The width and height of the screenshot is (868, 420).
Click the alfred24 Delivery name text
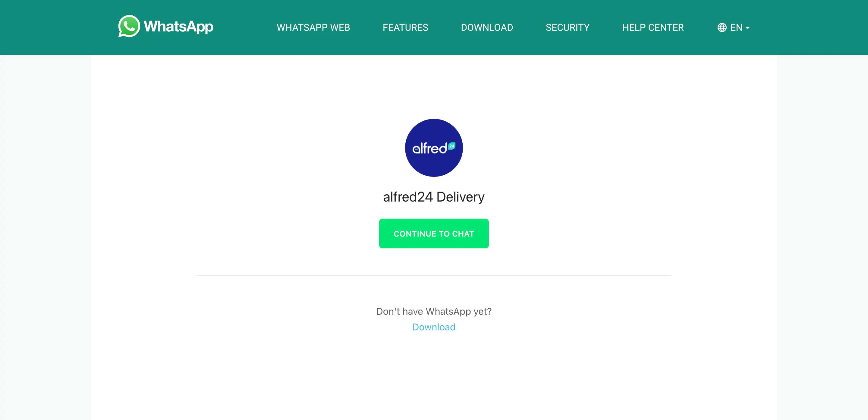(434, 197)
